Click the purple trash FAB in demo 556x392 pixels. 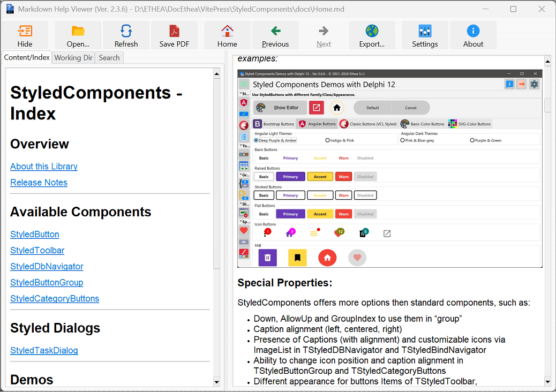(268, 258)
